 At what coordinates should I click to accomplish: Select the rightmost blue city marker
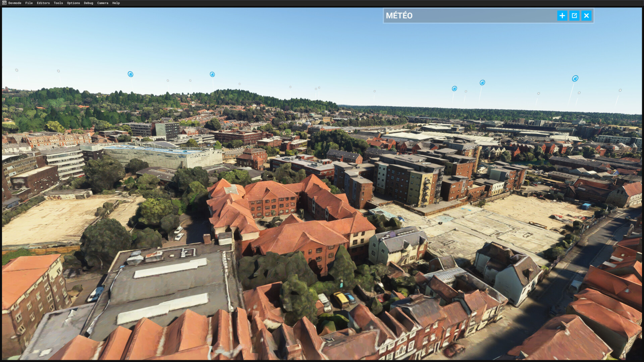(575, 78)
